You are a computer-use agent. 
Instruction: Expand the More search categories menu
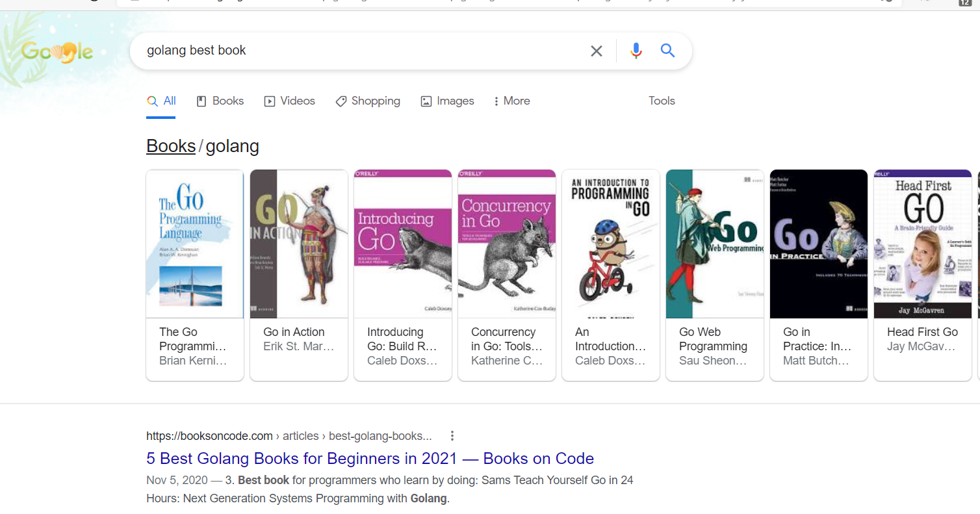[511, 101]
